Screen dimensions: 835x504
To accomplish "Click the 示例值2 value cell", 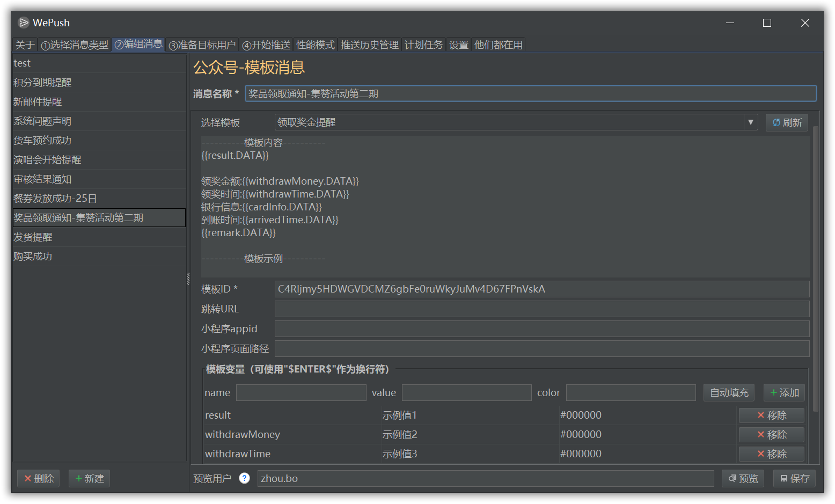I will [470, 434].
